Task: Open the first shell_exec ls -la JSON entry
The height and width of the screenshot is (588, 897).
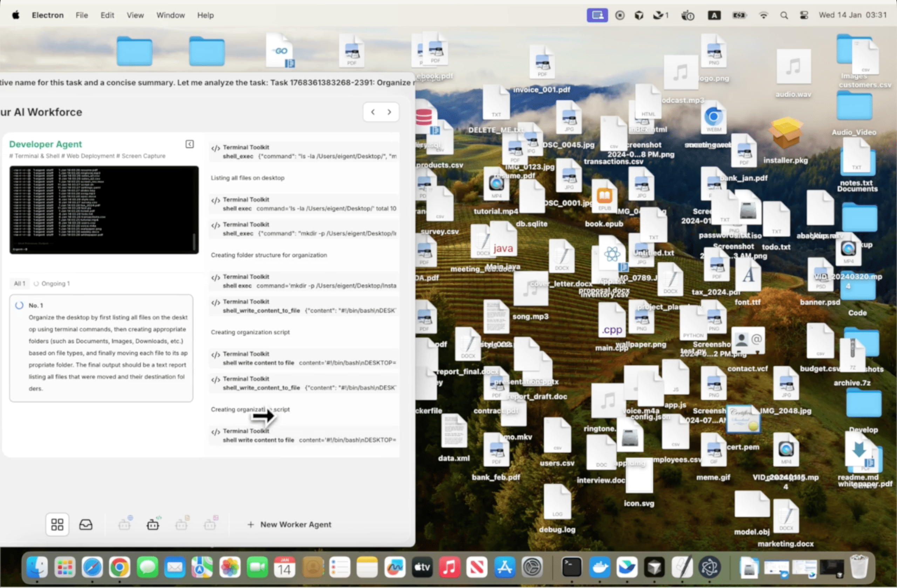Action: click(x=304, y=151)
